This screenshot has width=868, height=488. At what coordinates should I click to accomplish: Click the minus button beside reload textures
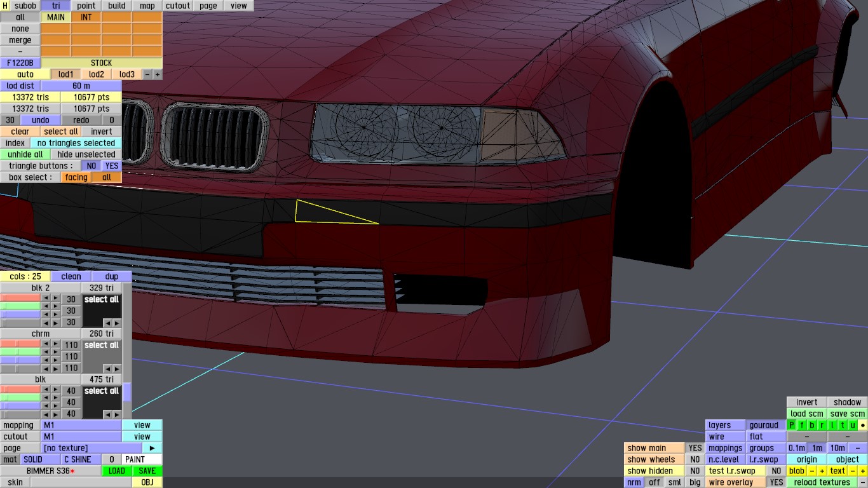tap(862, 482)
